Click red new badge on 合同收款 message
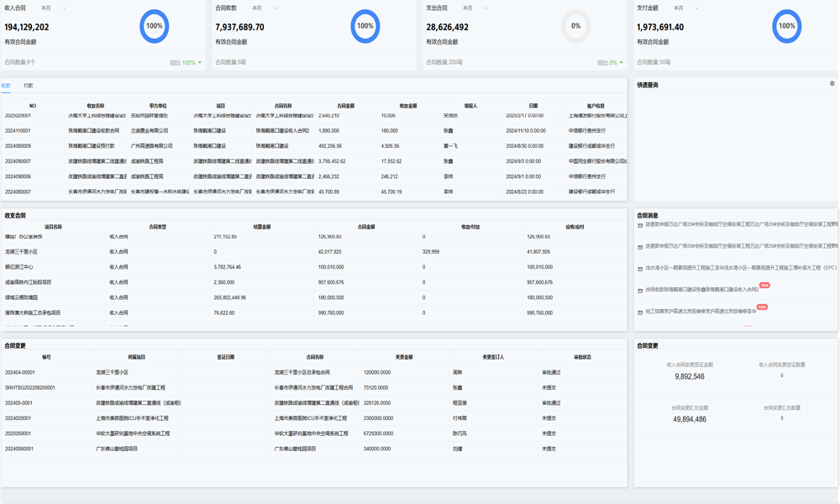Viewport: 840px width, 504px height. [764, 286]
